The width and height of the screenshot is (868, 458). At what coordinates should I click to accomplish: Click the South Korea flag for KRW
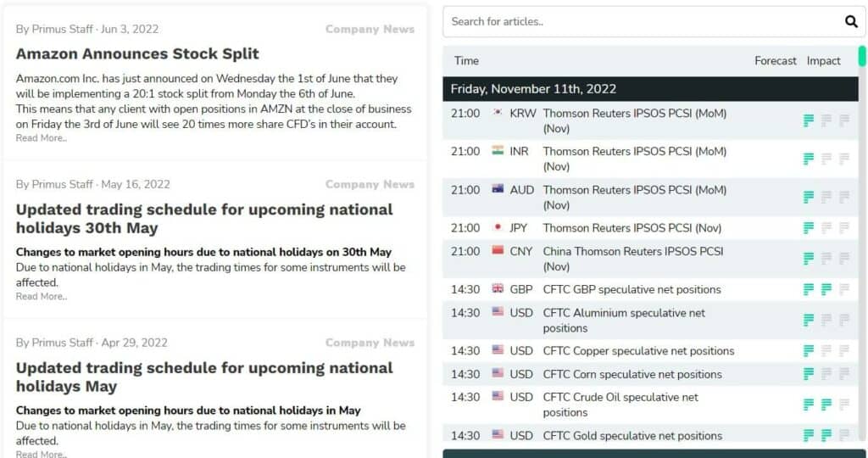(498, 113)
